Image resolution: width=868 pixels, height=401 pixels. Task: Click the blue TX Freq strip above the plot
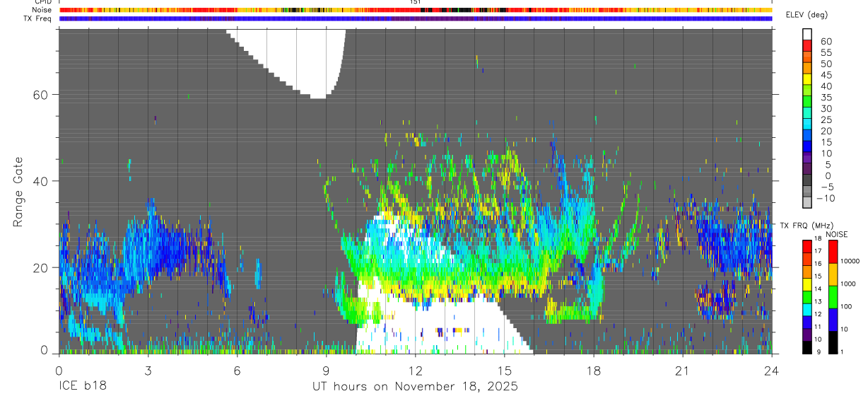point(416,19)
